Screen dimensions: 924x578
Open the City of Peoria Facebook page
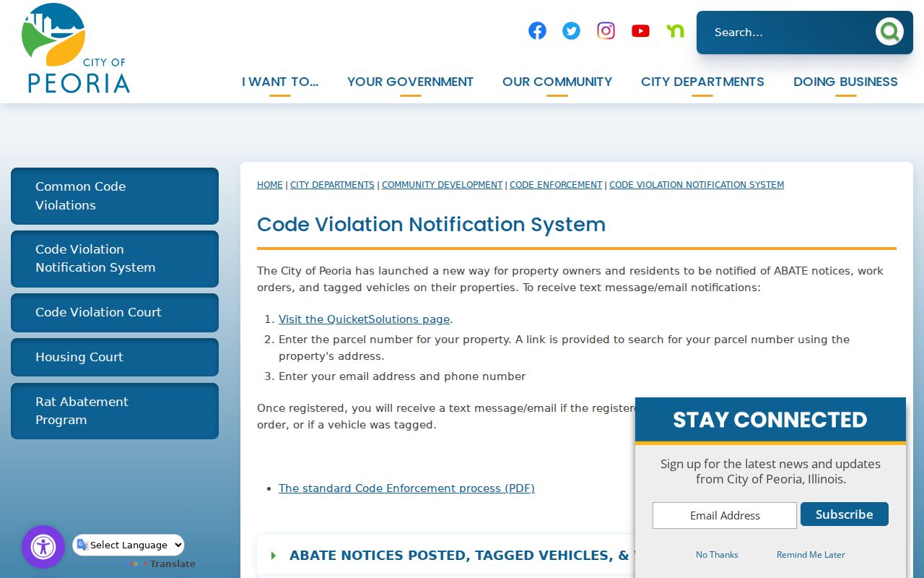coord(537,30)
